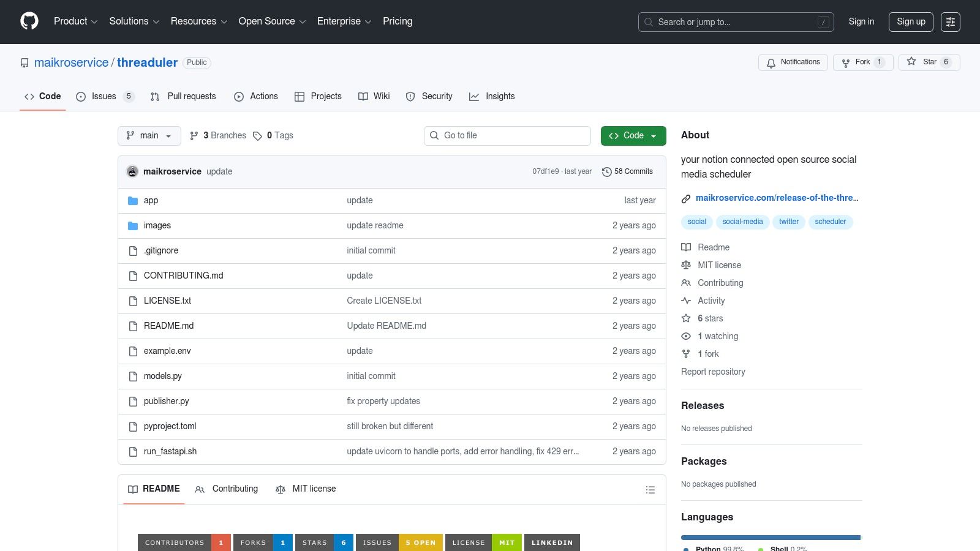Open the green Code dropdown button

(633, 136)
